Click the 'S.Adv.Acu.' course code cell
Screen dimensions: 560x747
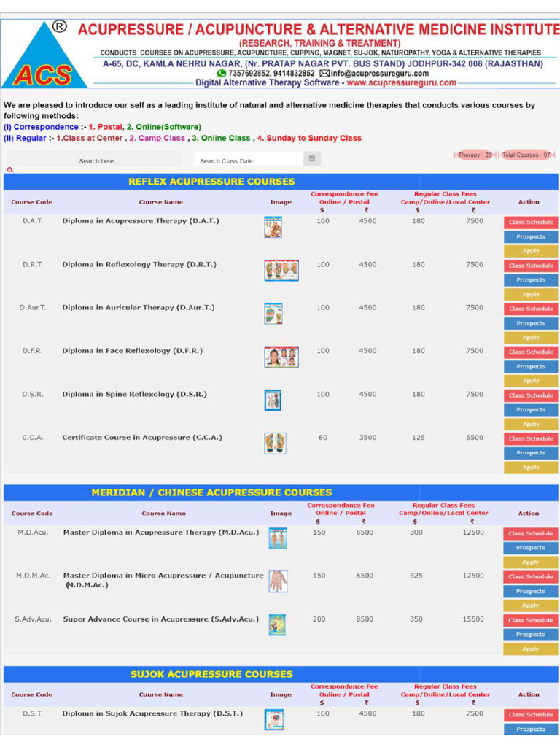coord(33,619)
